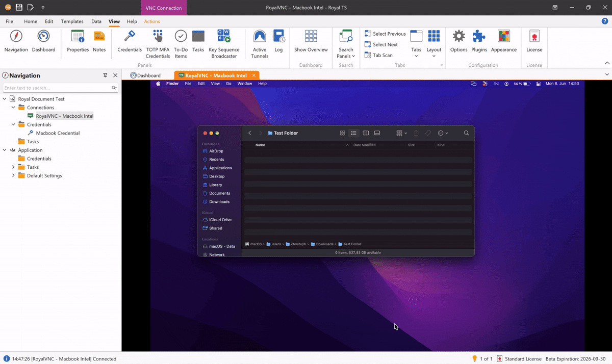Open AirDrop in Finder sidebar
Screen dimensions: 612x364
[x=216, y=151]
